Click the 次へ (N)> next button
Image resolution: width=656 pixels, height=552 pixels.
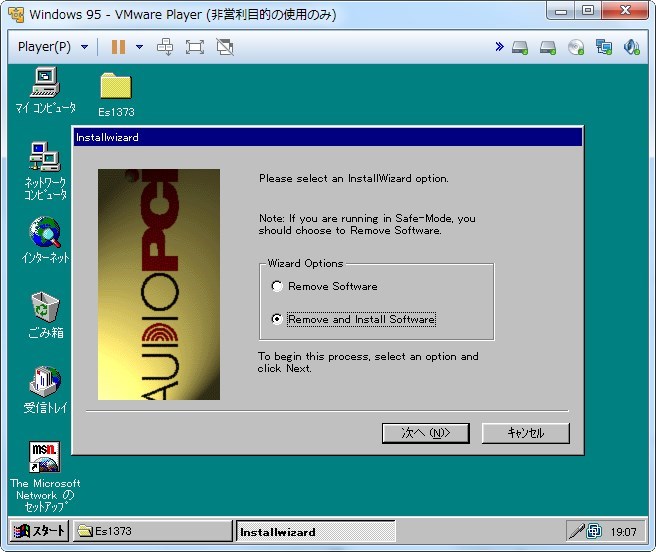[x=425, y=433]
